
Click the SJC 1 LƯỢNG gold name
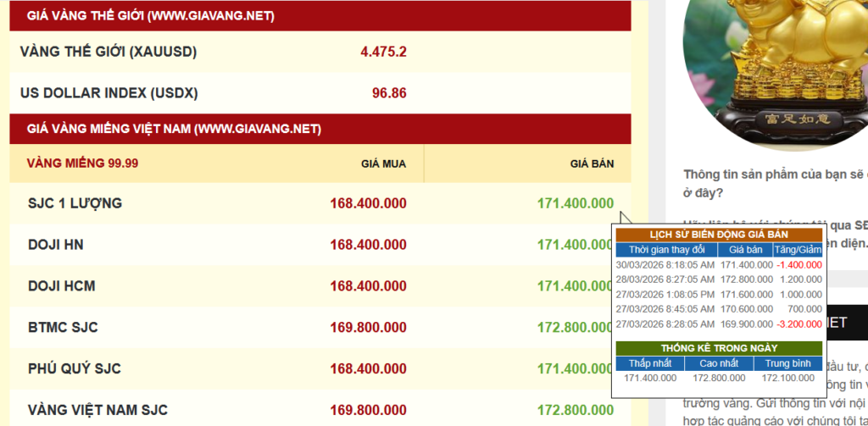pyautogui.click(x=75, y=203)
